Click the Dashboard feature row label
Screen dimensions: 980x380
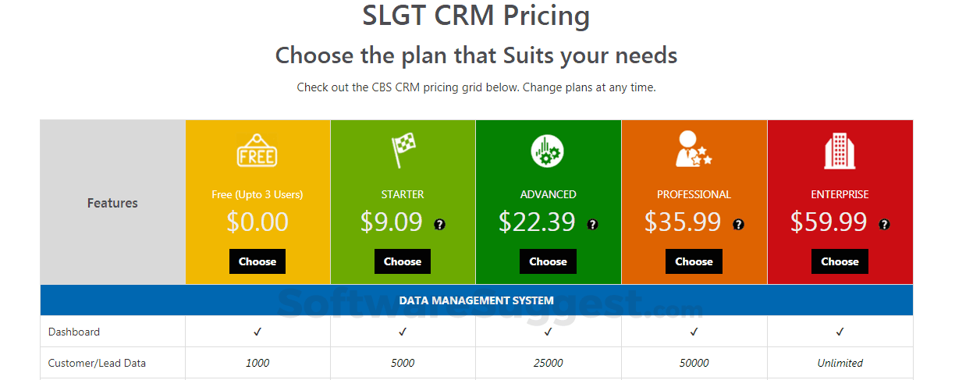74,332
